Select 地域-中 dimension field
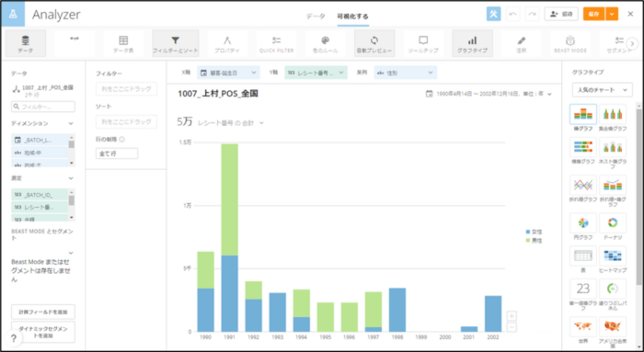Viewport: 644px width, 352px height. pos(40,153)
